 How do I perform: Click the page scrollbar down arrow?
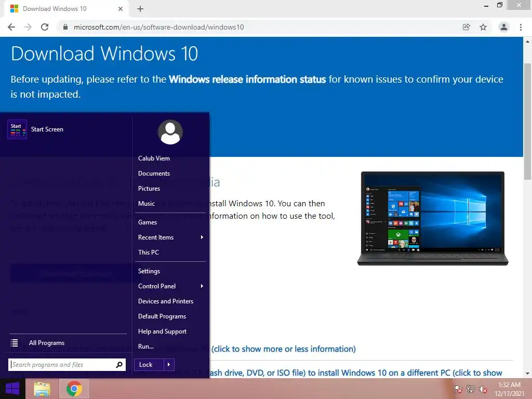coord(528,374)
